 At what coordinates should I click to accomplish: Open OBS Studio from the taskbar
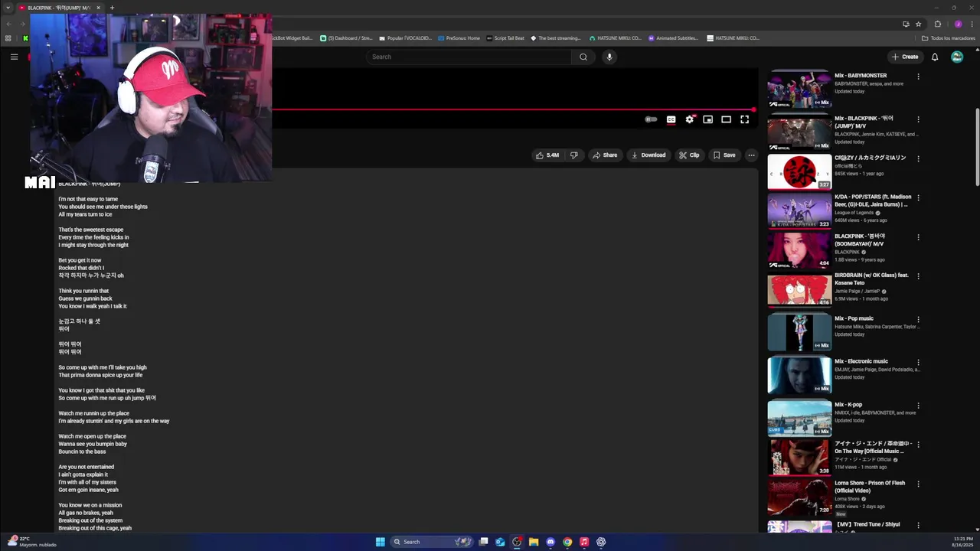517,542
